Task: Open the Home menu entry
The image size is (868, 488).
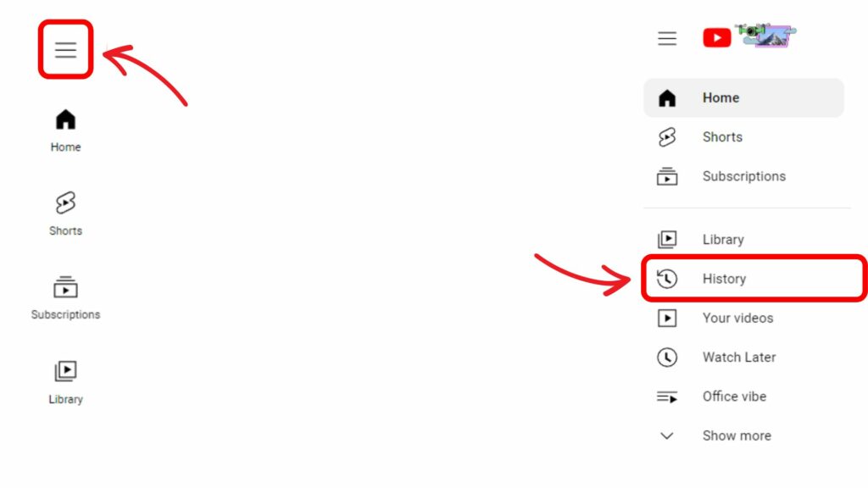Action: tap(721, 97)
